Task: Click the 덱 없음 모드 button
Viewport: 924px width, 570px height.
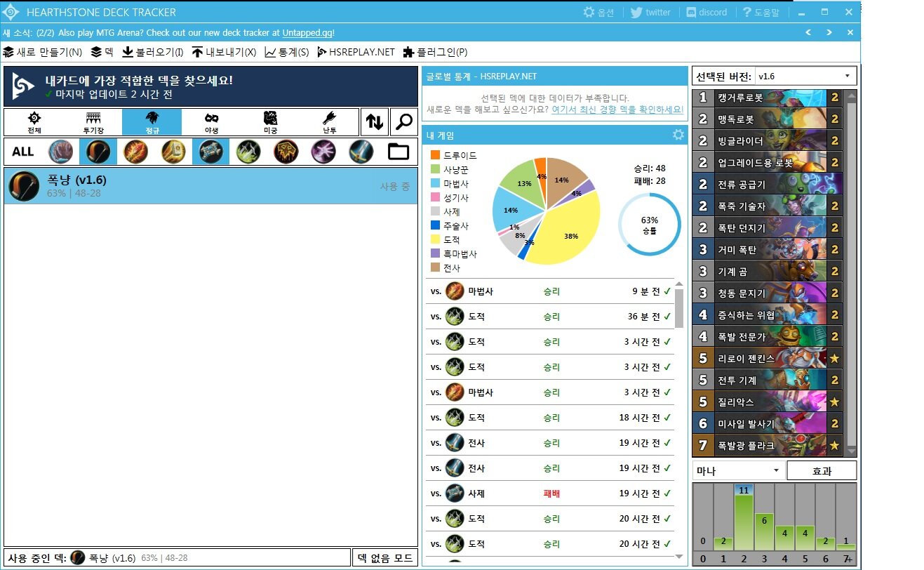Action: click(384, 558)
